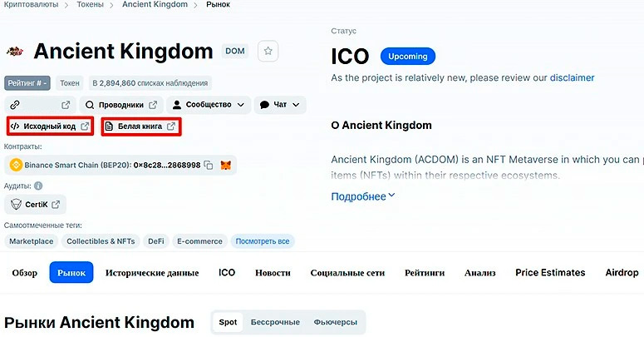Select the Spot markets toggle
This screenshot has width=644, height=337.
point(228,322)
